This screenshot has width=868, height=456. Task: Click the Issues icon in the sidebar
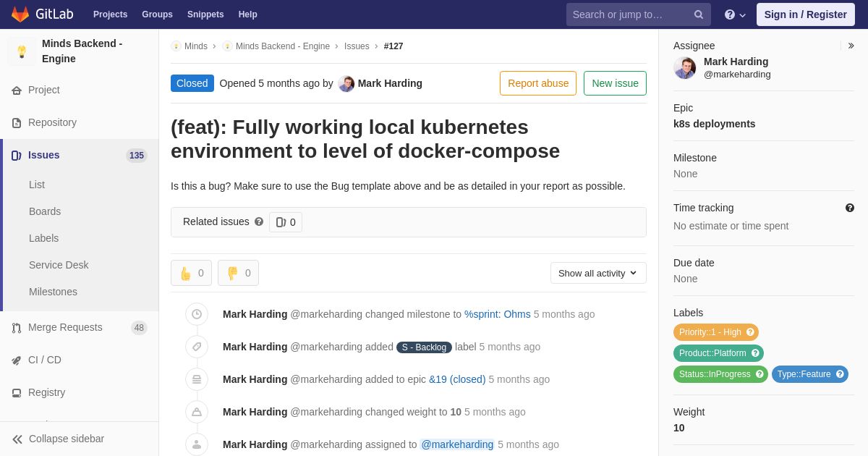(x=17, y=156)
